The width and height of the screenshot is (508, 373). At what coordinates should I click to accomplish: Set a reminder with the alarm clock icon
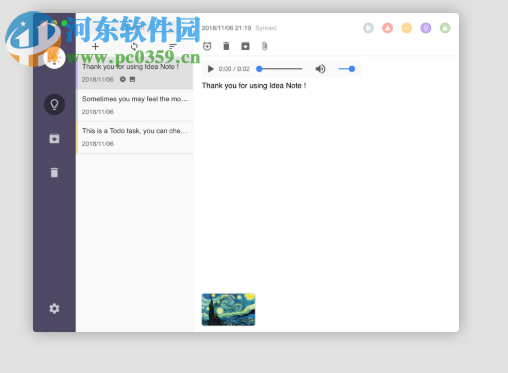click(207, 46)
